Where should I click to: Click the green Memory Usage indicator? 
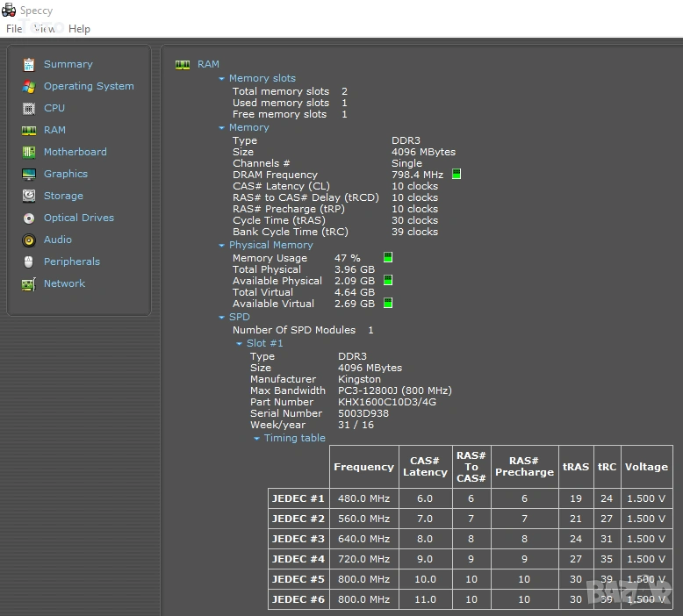coord(388,258)
